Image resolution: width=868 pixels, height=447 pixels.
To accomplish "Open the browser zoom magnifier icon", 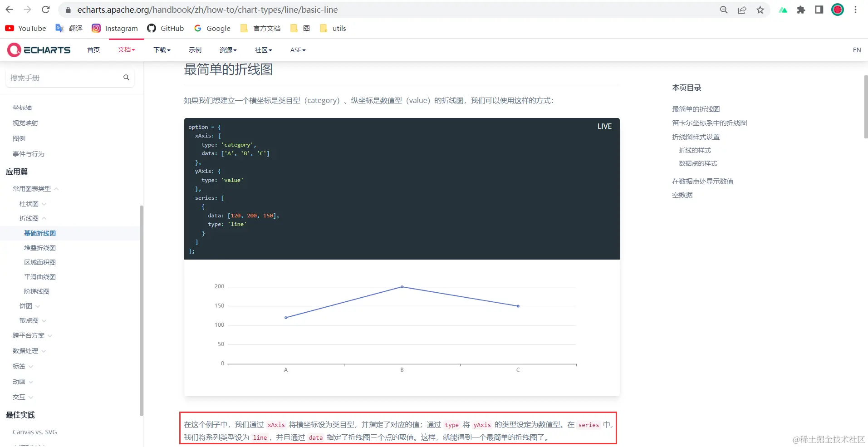I will (x=724, y=10).
